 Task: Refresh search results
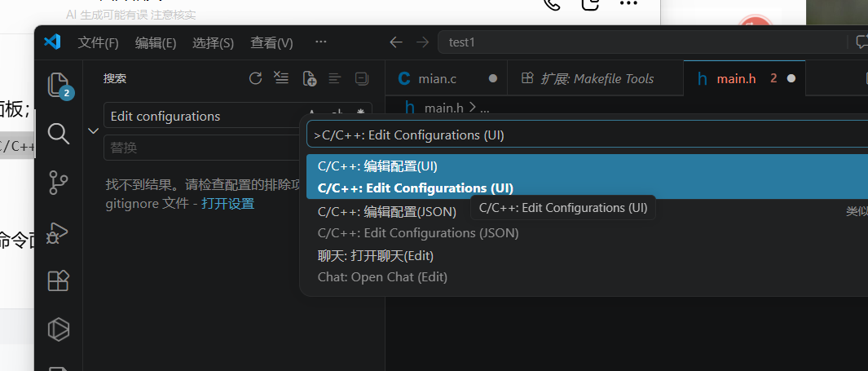coord(255,78)
